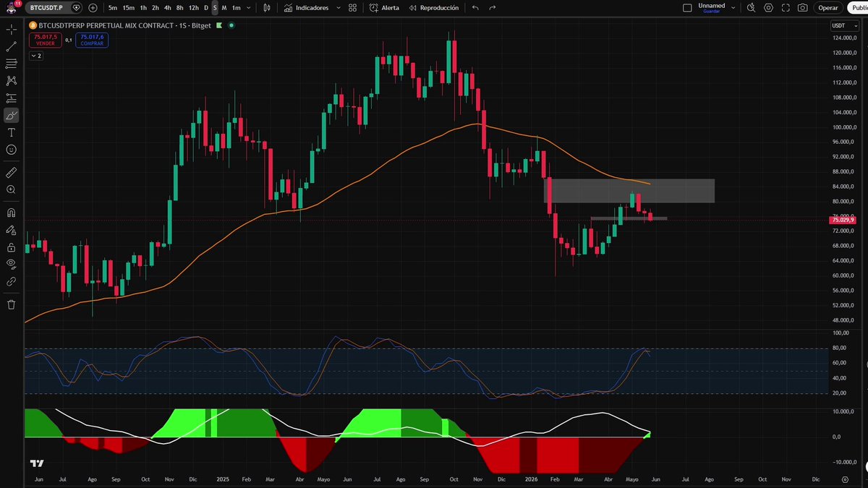Switch to the 4h timeframe
This screenshot has height=488, width=868.
tap(168, 8)
